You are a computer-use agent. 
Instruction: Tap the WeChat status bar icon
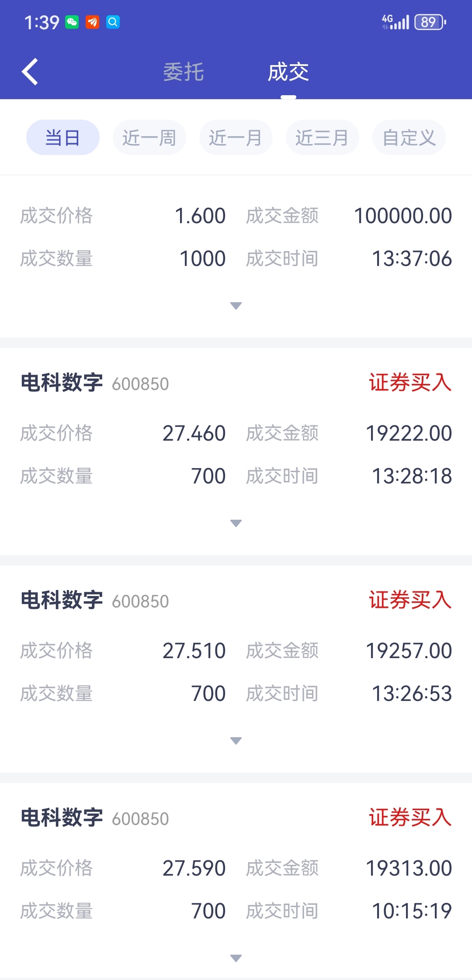(72, 22)
